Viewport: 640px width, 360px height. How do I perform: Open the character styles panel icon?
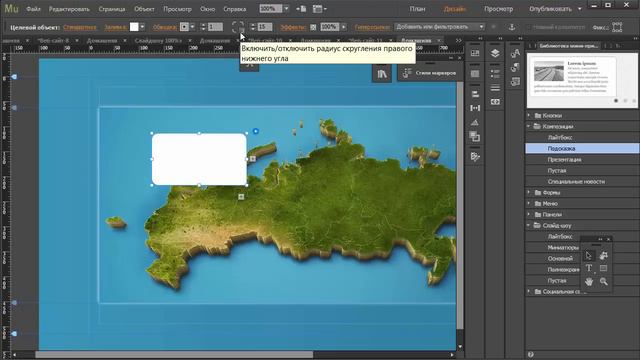coord(515,53)
